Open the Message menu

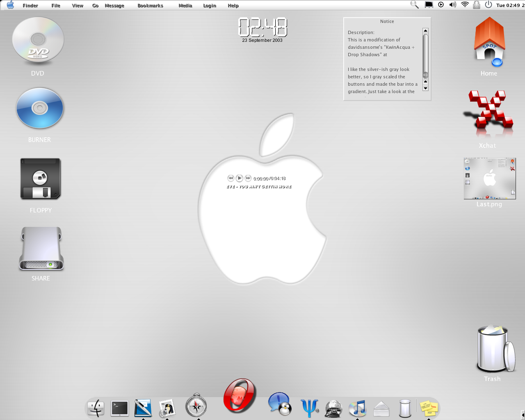coord(114,6)
